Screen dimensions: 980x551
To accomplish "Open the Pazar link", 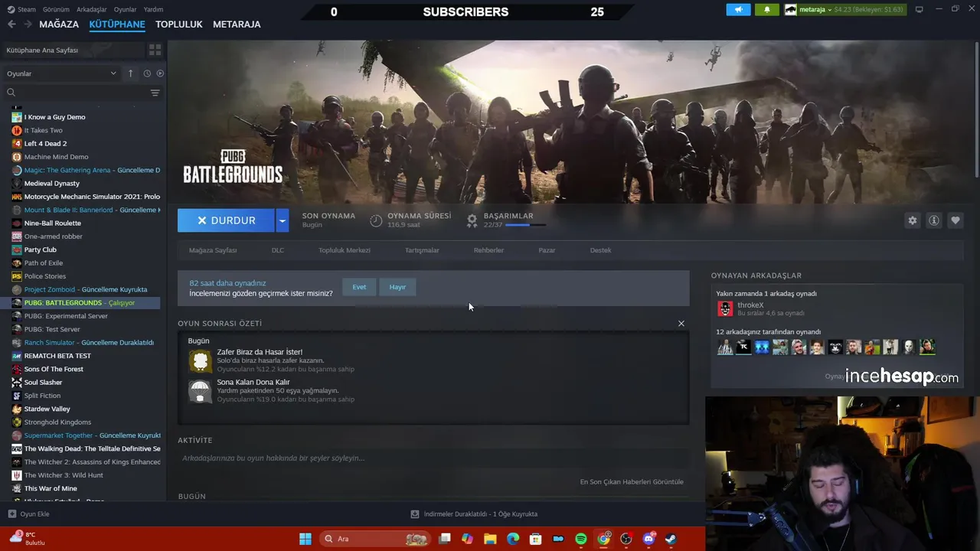I will (547, 250).
